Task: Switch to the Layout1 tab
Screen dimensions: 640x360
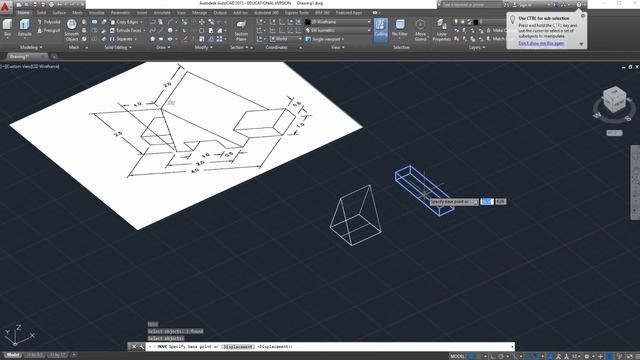Action: [34, 355]
